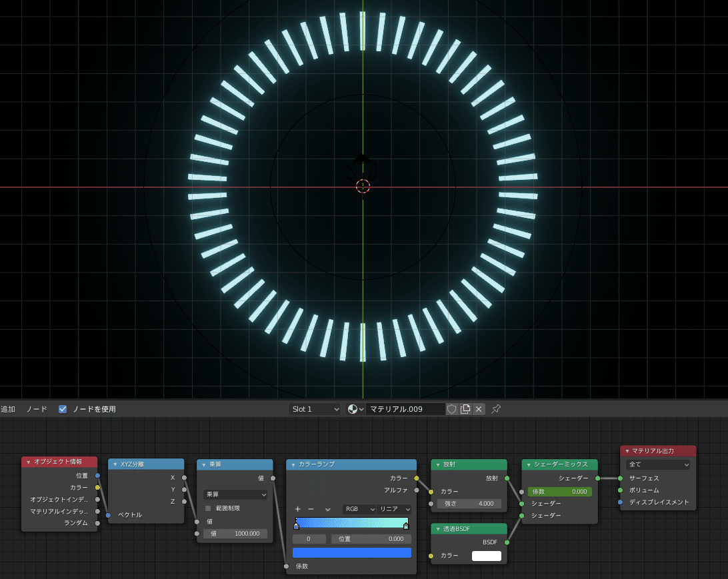The width and height of the screenshot is (728, 579).
Task: Collapse the 放射 node
Action: pos(438,464)
